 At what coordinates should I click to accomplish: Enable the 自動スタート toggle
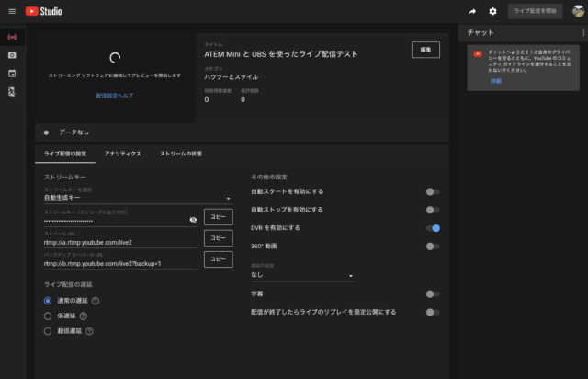pos(433,191)
